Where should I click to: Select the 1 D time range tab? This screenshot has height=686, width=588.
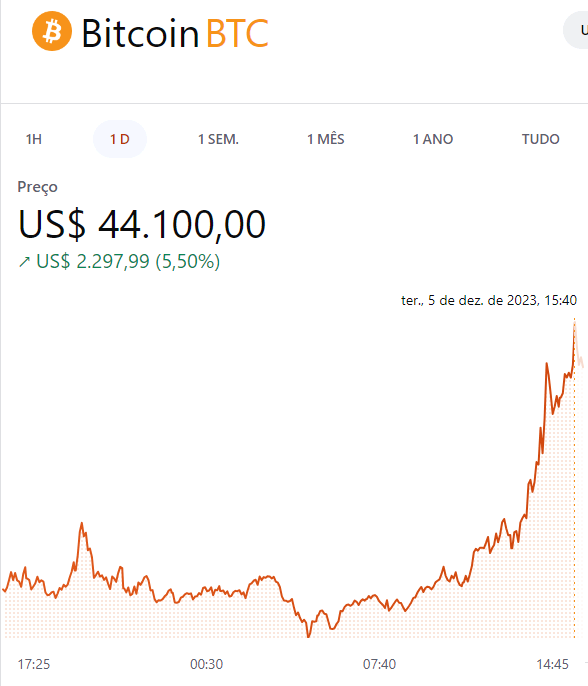(x=119, y=139)
